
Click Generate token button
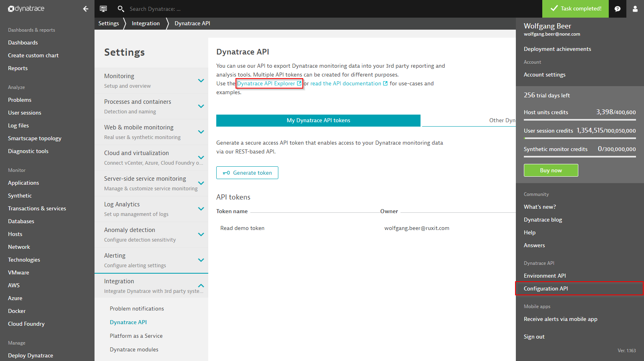[247, 173]
